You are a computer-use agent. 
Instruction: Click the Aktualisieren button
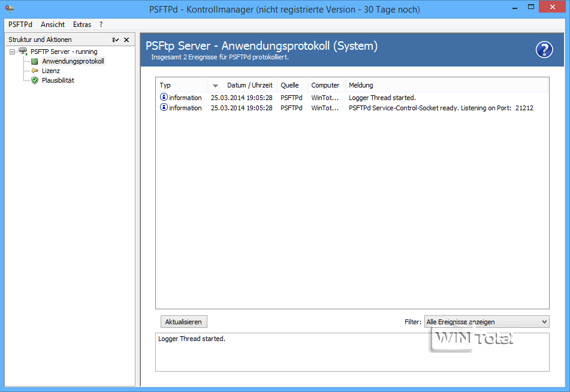tap(183, 322)
